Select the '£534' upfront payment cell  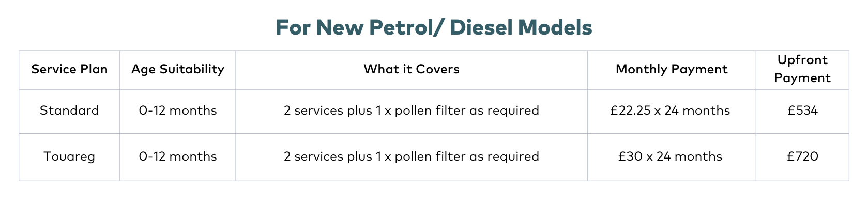coord(802,110)
